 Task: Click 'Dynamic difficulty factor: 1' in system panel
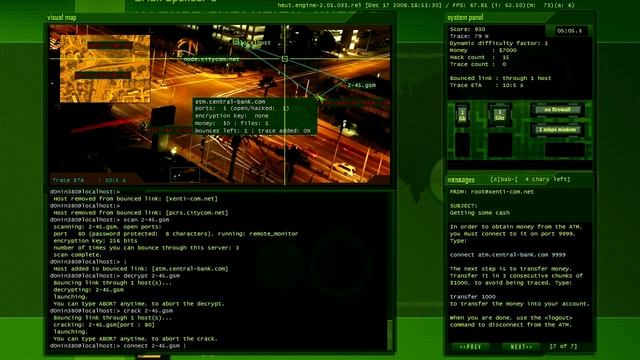(499, 43)
